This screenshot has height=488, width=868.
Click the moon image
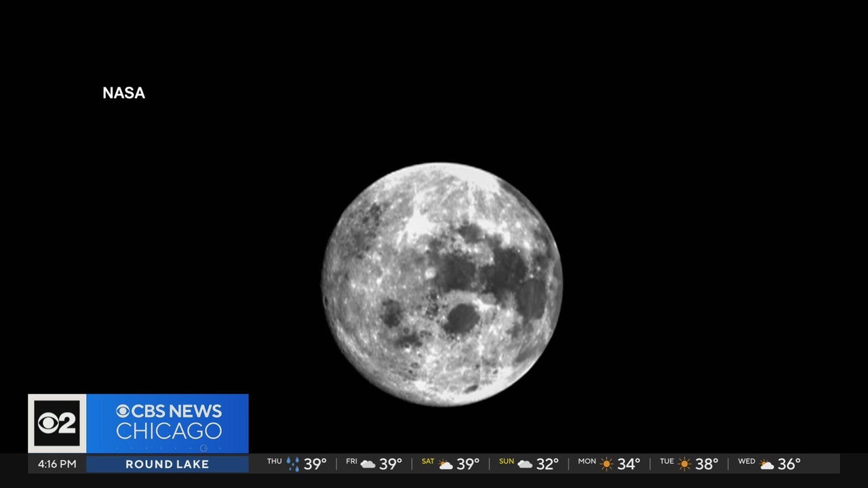(441, 284)
